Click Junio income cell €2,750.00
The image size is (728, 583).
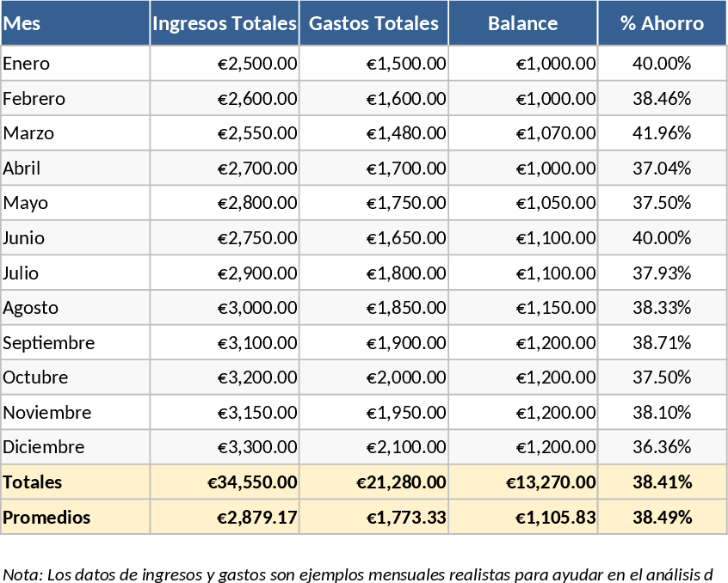pyautogui.click(x=225, y=238)
